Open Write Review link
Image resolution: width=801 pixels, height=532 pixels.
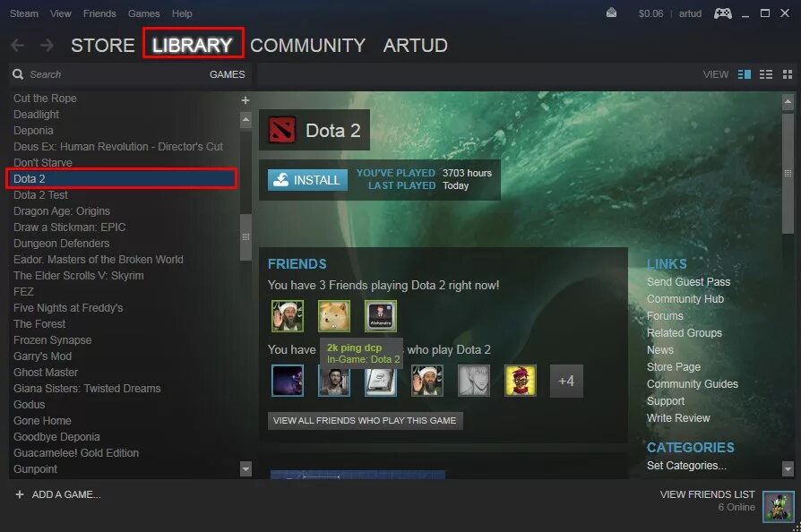[x=678, y=418]
